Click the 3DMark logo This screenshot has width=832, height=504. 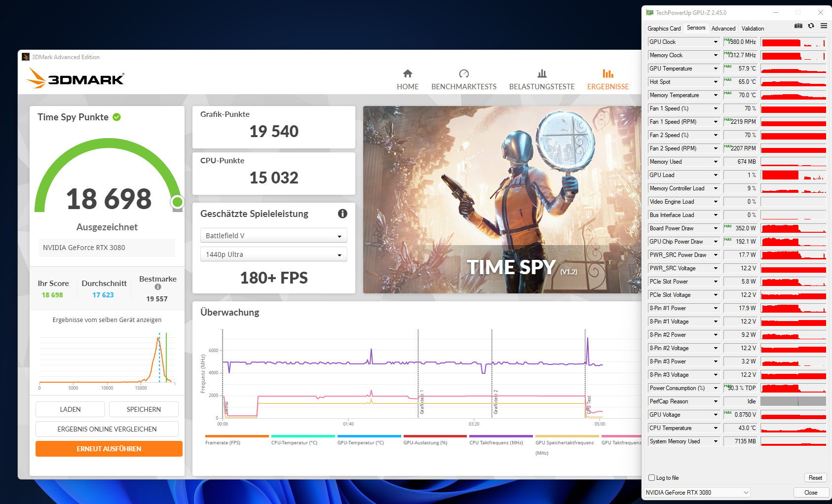click(x=75, y=78)
